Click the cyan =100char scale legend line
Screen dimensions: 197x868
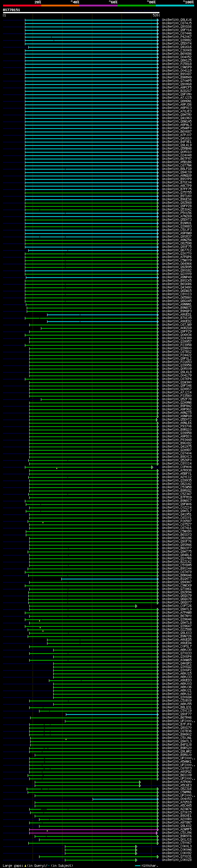coord(137,866)
